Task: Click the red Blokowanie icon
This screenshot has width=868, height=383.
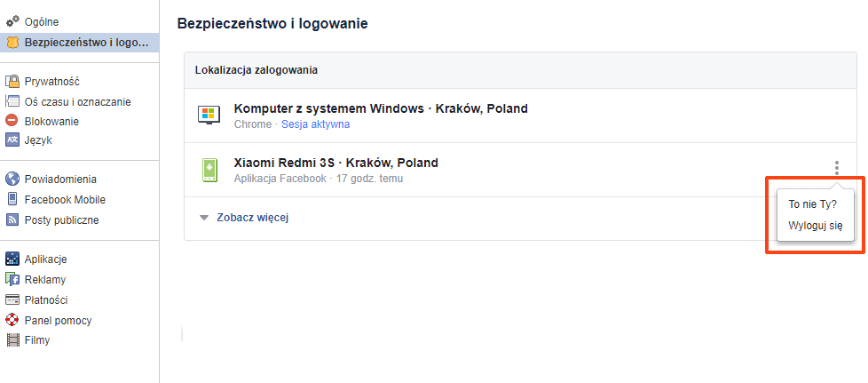Action: pyautogui.click(x=12, y=121)
